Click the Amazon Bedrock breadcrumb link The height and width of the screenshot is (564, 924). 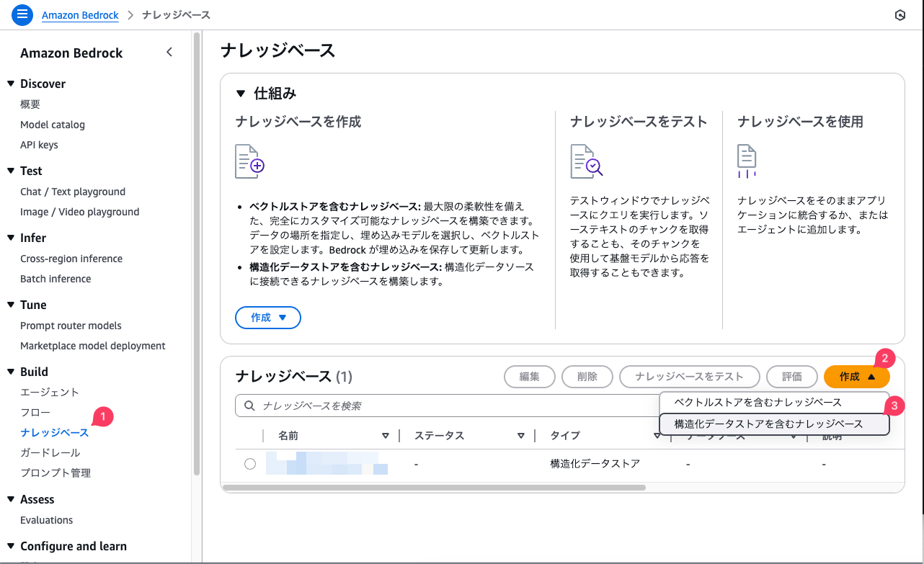(80, 15)
